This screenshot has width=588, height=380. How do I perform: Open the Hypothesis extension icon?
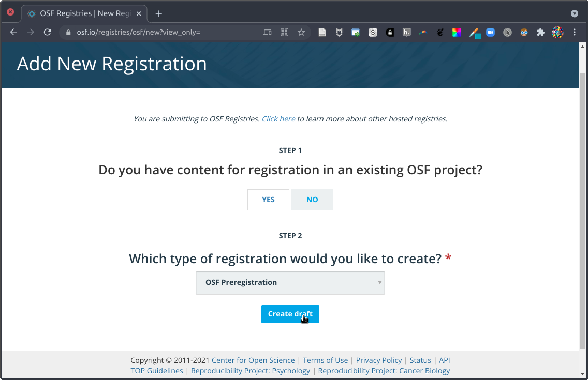pos(407,32)
